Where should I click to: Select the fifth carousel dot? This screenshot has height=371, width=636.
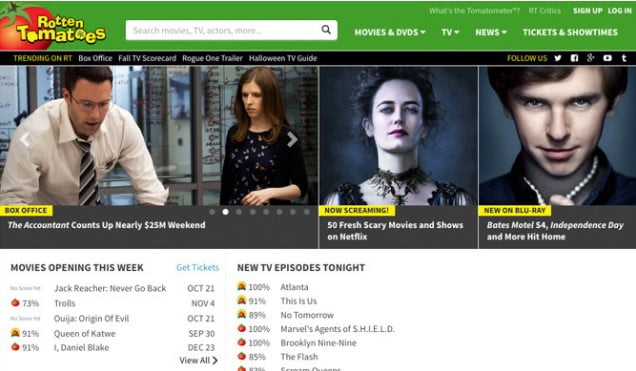pyautogui.click(x=266, y=212)
